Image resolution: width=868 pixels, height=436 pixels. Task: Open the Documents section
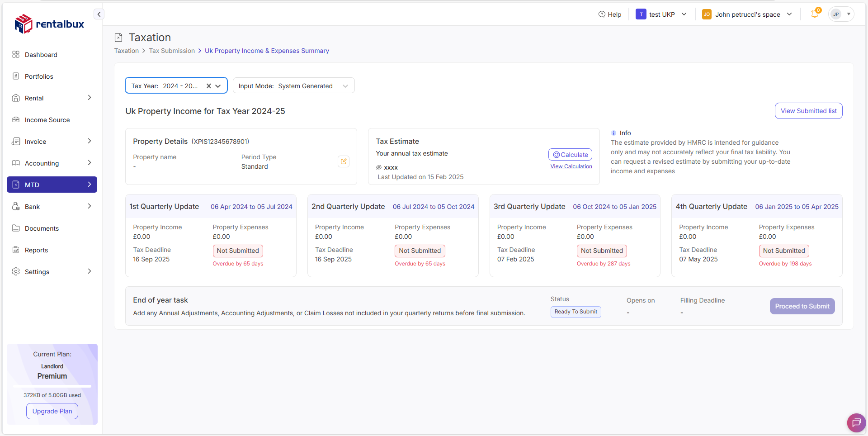[x=42, y=228]
